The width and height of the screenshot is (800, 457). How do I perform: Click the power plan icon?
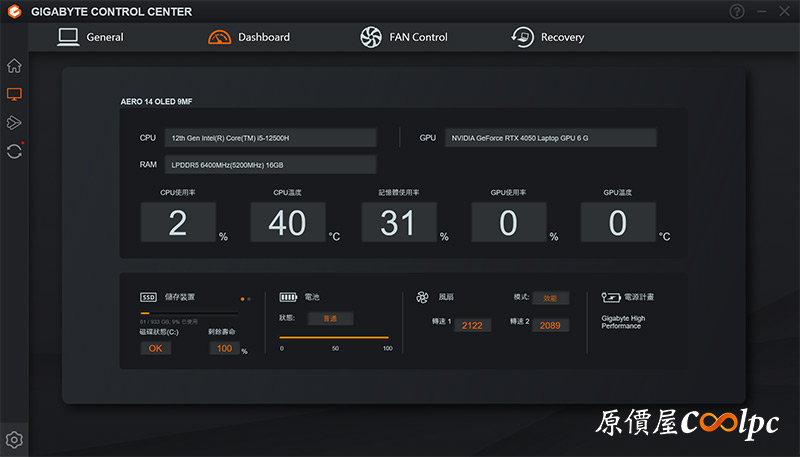611,297
